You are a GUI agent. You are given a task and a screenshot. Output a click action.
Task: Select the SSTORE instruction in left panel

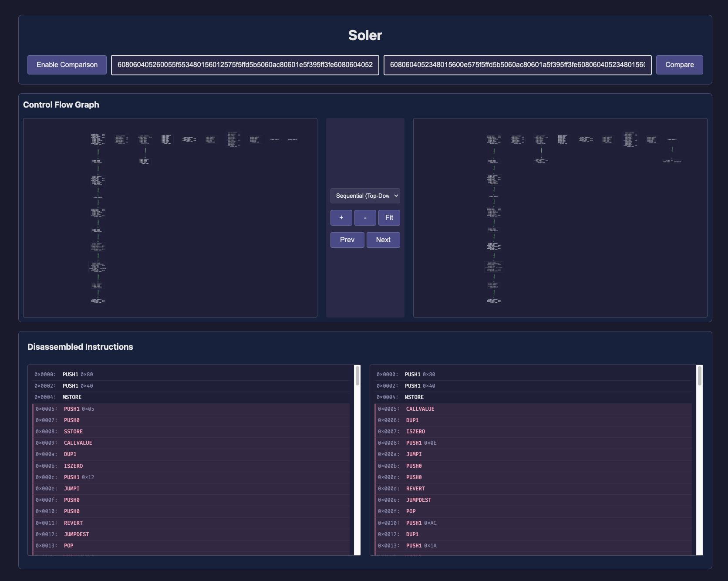tap(73, 432)
